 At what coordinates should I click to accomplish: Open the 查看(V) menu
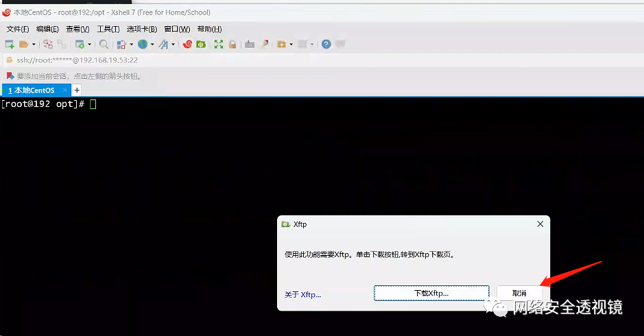click(x=77, y=29)
